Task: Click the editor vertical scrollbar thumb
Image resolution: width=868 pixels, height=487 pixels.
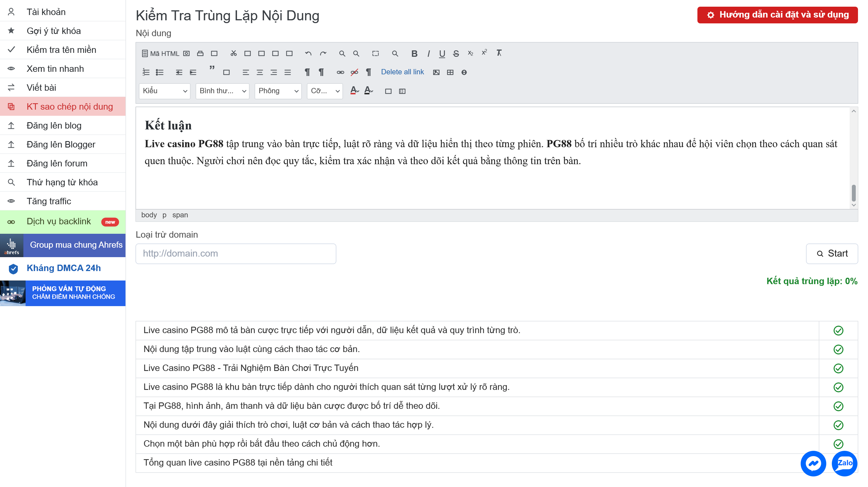Action: click(x=854, y=193)
